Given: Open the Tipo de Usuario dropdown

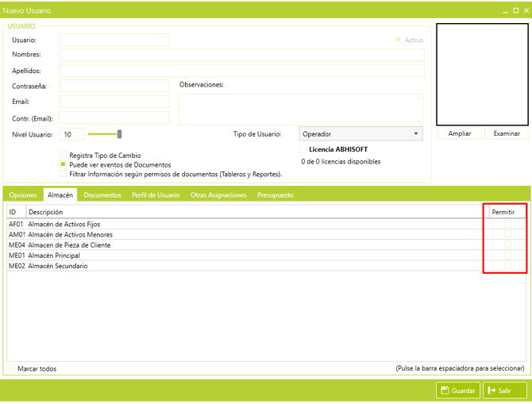Looking at the screenshot, I should [x=361, y=134].
